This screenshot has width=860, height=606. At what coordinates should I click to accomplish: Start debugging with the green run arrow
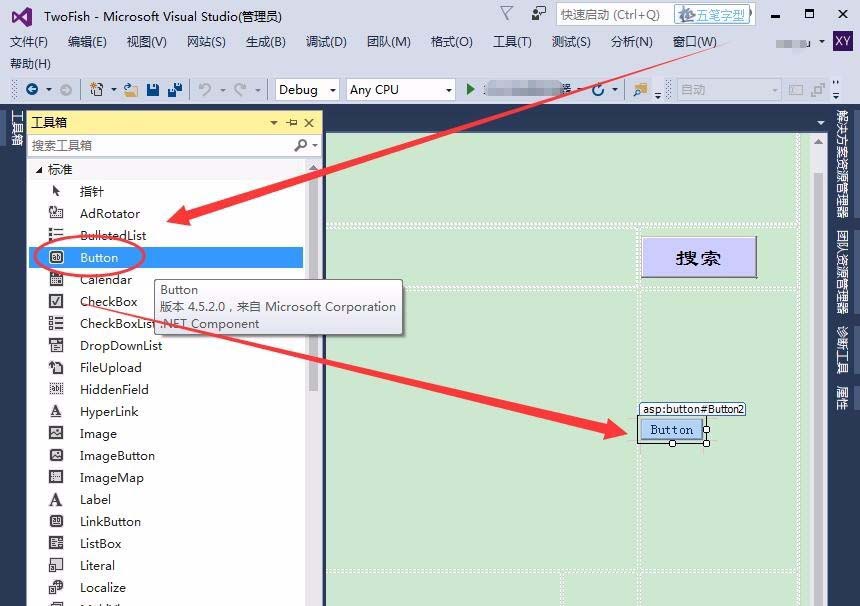(470, 89)
